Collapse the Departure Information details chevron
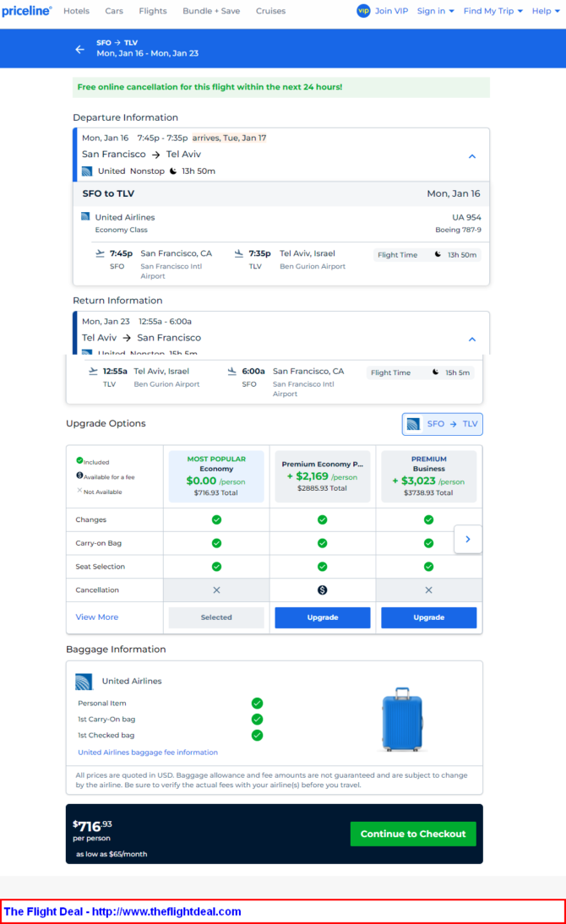Screen dimensions: 566x924 [x=471, y=156]
